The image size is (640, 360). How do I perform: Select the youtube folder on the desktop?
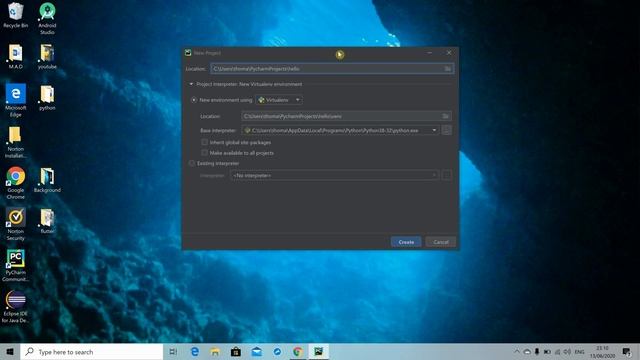point(47,56)
